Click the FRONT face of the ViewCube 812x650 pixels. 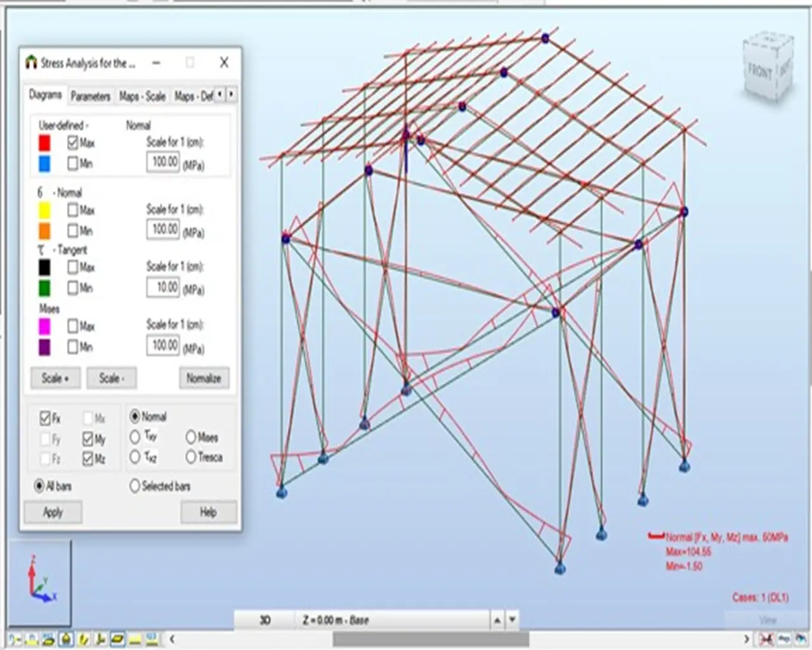tap(759, 70)
